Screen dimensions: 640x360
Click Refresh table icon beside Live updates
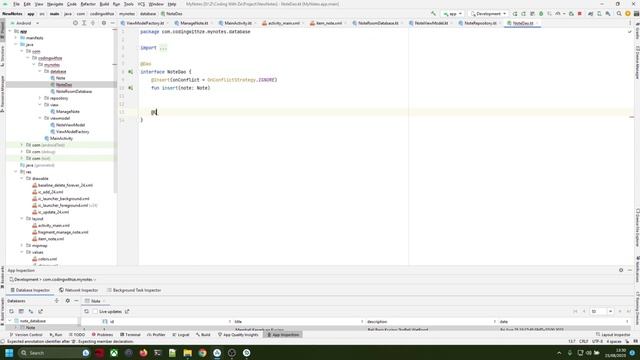86,312
